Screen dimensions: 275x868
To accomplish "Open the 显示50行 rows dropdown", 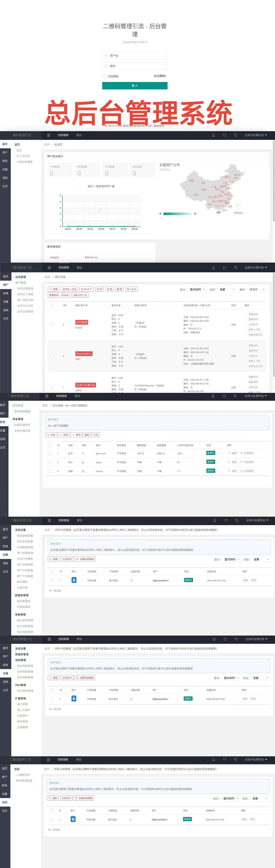I will pyautogui.click(x=197, y=289).
